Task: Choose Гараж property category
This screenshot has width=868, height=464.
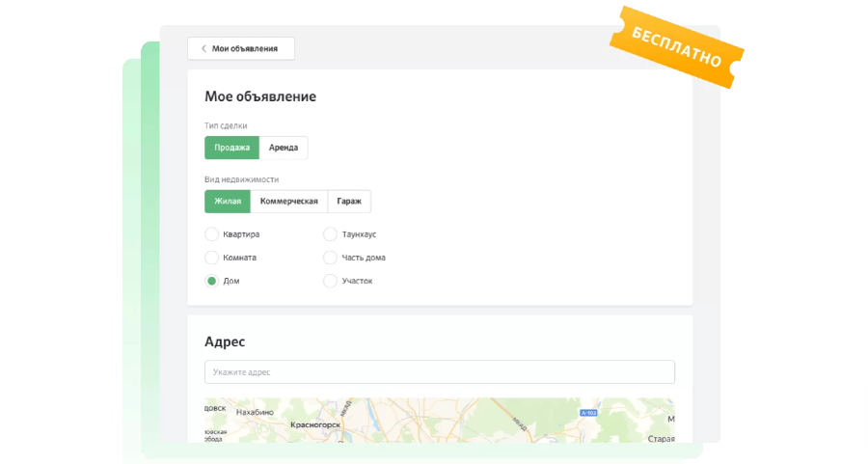Action: point(349,202)
